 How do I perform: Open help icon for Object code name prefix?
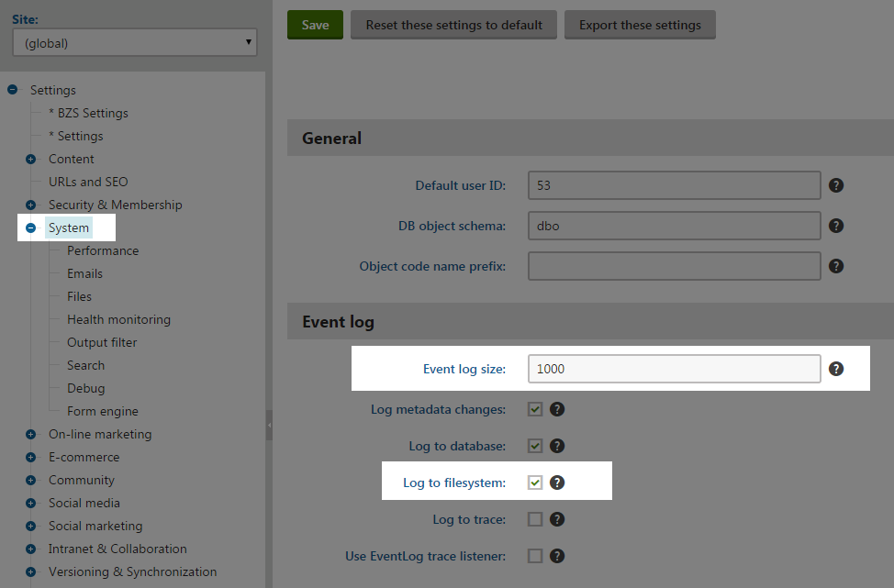[836, 266]
